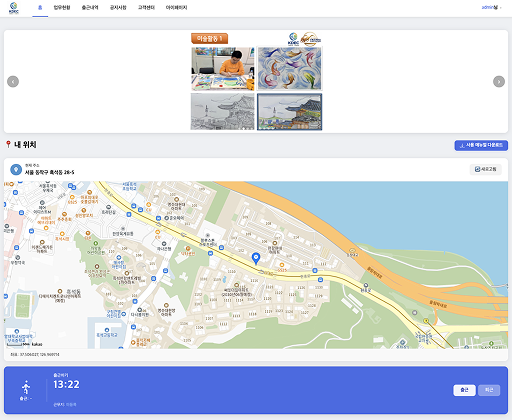Image resolution: width=512 pixels, height=420 pixels.
Task: Open the KDEC logo home link
Action: [14, 8]
